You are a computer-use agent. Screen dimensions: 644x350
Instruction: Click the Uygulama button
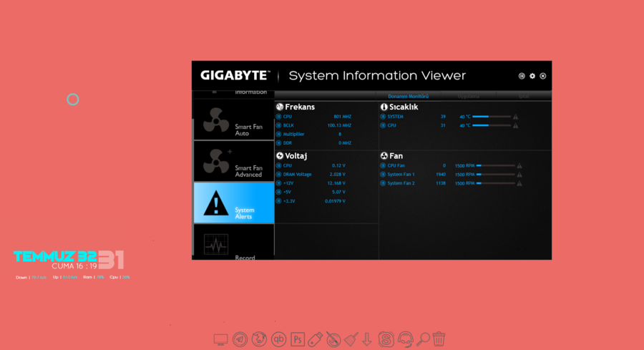[468, 96]
